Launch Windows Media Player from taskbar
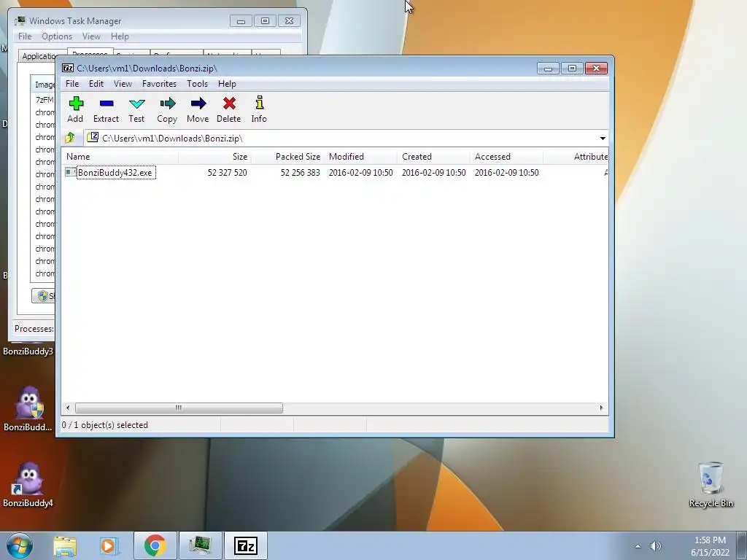The height and width of the screenshot is (560, 747). [108, 545]
